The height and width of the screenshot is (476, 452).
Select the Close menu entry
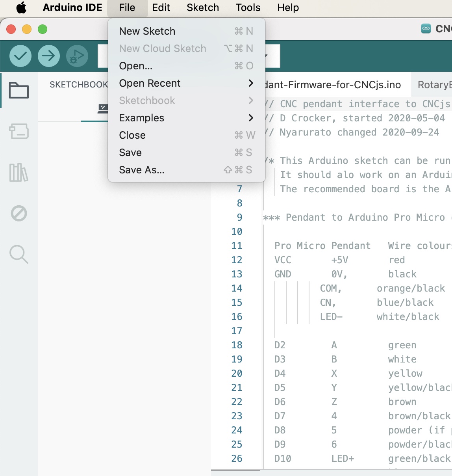187,135
